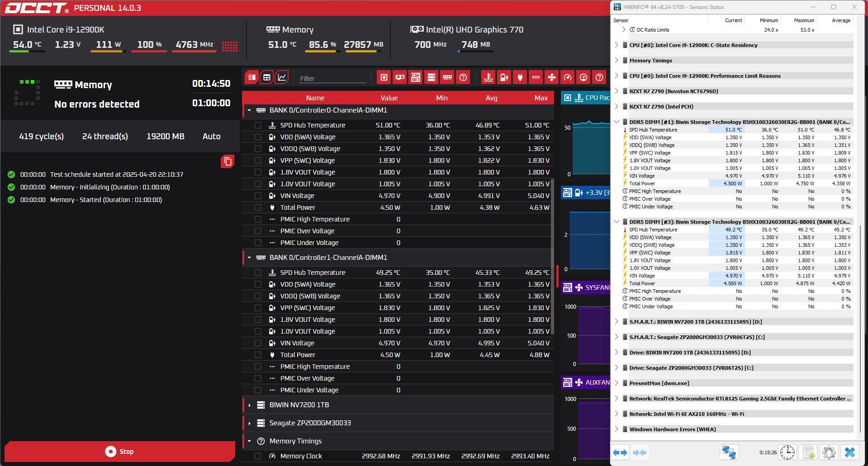
Task: Show only GPU sensors with graphics card icon
Action: (x=400, y=77)
